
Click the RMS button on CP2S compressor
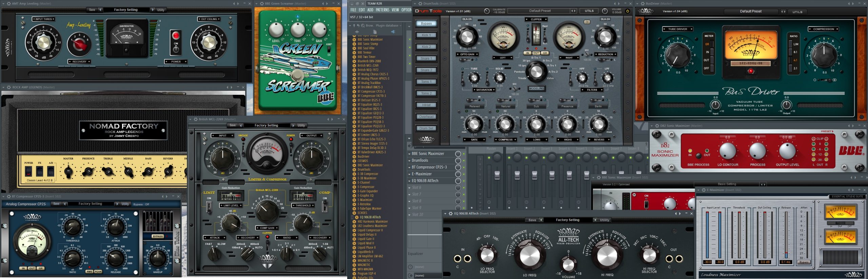pos(89,272)
